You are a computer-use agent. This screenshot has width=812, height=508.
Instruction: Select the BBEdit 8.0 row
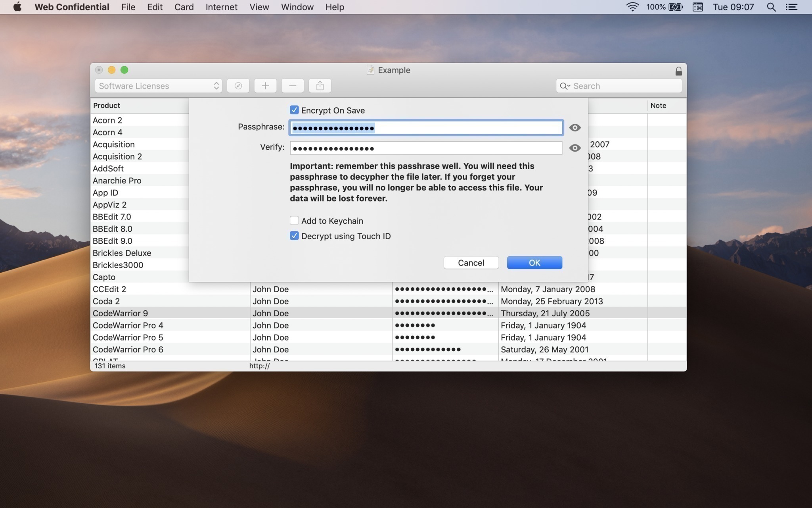point(140,229)
